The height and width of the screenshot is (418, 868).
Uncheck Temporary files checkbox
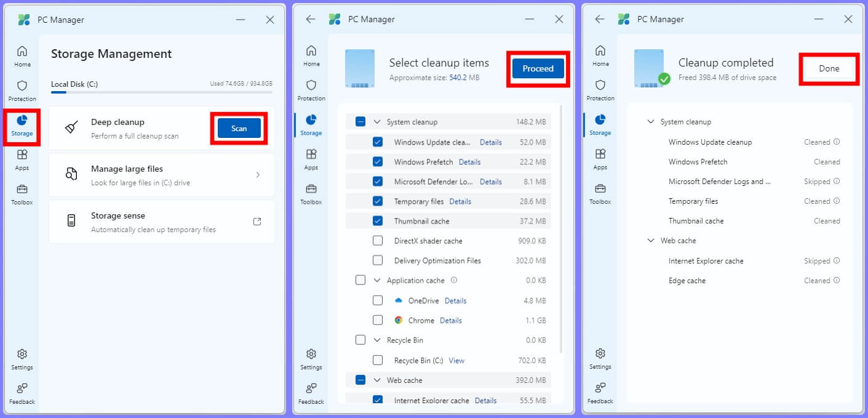coord(378,201)
